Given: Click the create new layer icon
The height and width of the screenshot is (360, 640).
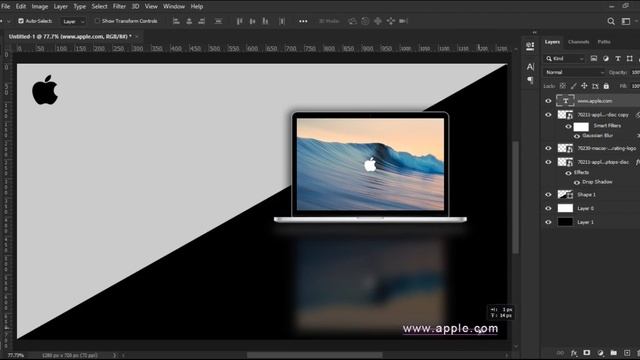Looking at the screenshot, I should 627,353.
